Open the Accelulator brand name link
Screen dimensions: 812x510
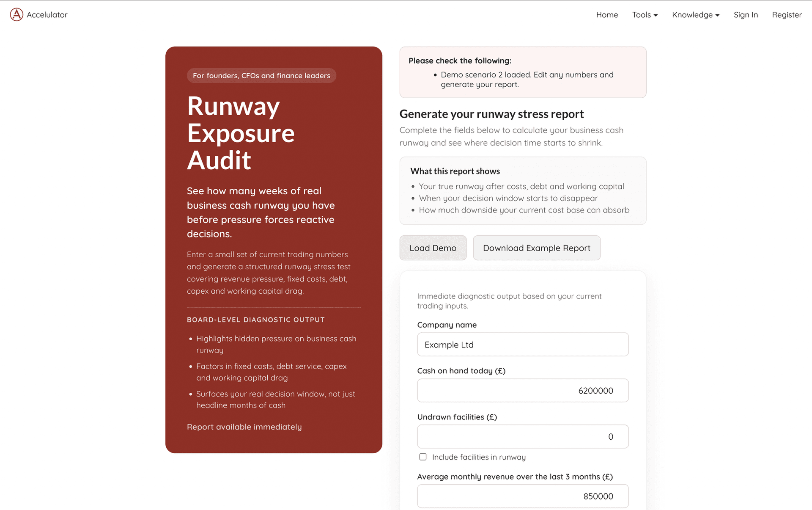click(47, 15)
